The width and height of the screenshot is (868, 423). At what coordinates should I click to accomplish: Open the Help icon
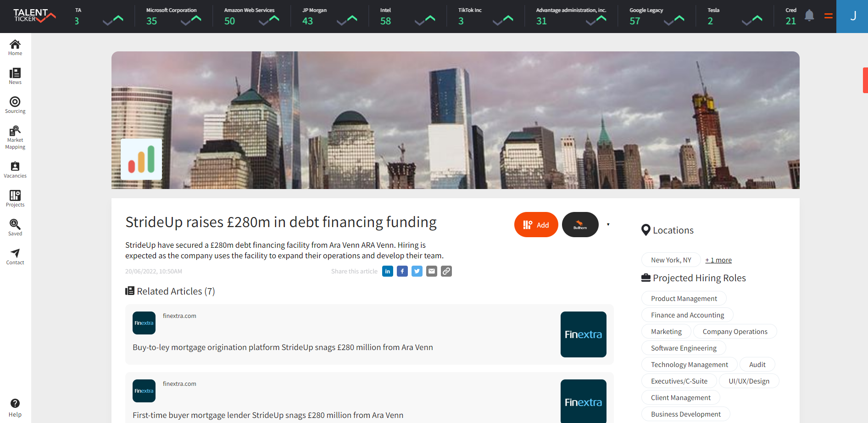pos(15,408)
